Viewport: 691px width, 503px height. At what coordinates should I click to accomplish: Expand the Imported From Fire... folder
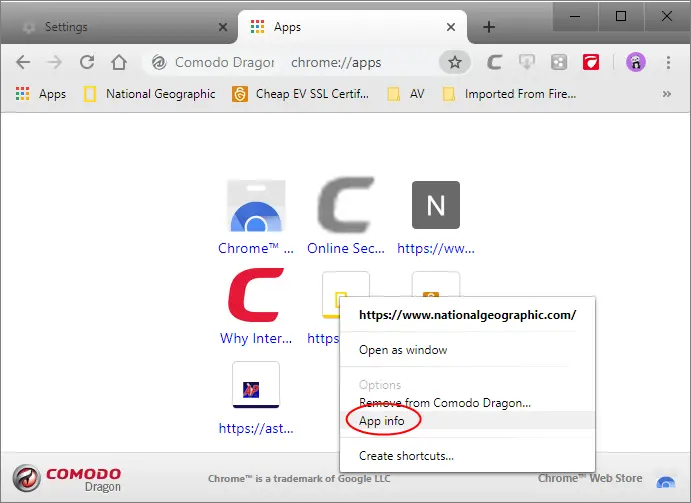click(x=509, y=94)
